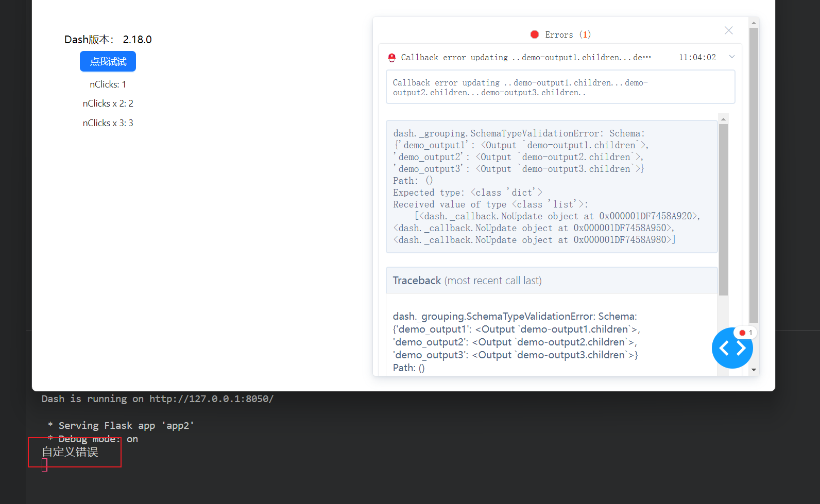820x504 pixels.
Task: Click the callback error bug icon
Action: tap(392, 58)
